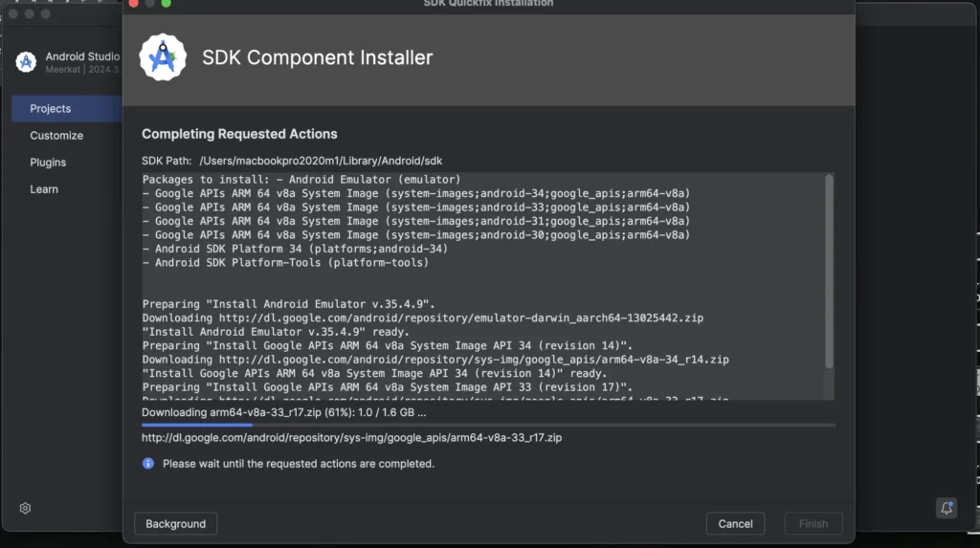Click the Android Studio logo in the sidebar

(x=26, y=62)
